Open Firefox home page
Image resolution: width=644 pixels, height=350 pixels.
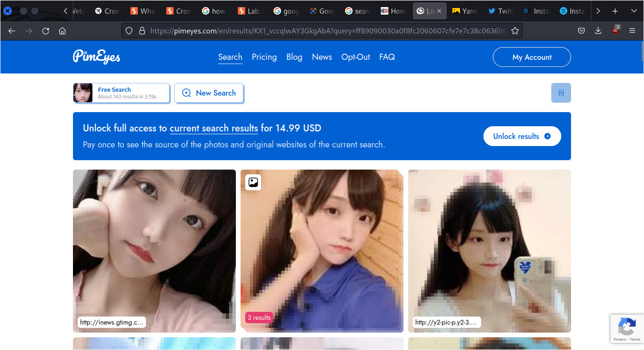pos(63,30)
